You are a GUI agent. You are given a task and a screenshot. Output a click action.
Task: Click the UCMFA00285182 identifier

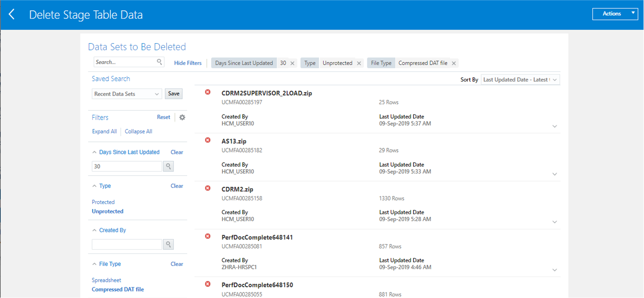pos(242,151)
